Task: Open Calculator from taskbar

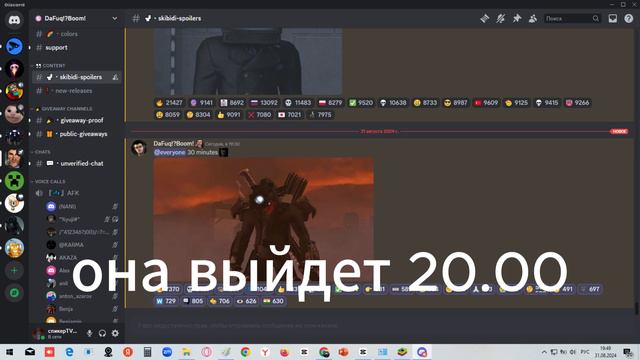Action: [x=147, y=352]
